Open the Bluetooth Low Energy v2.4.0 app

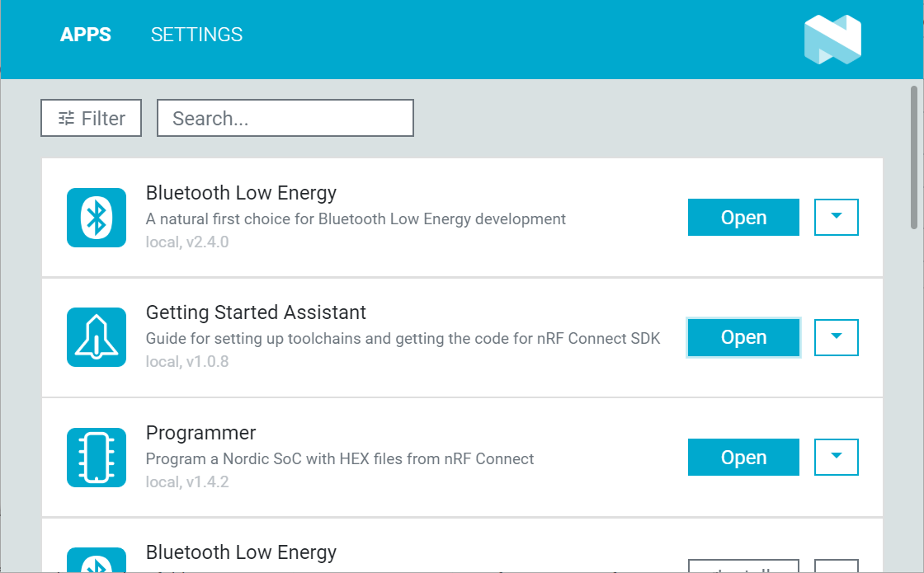pyautogui.click(x=743, y=218)
